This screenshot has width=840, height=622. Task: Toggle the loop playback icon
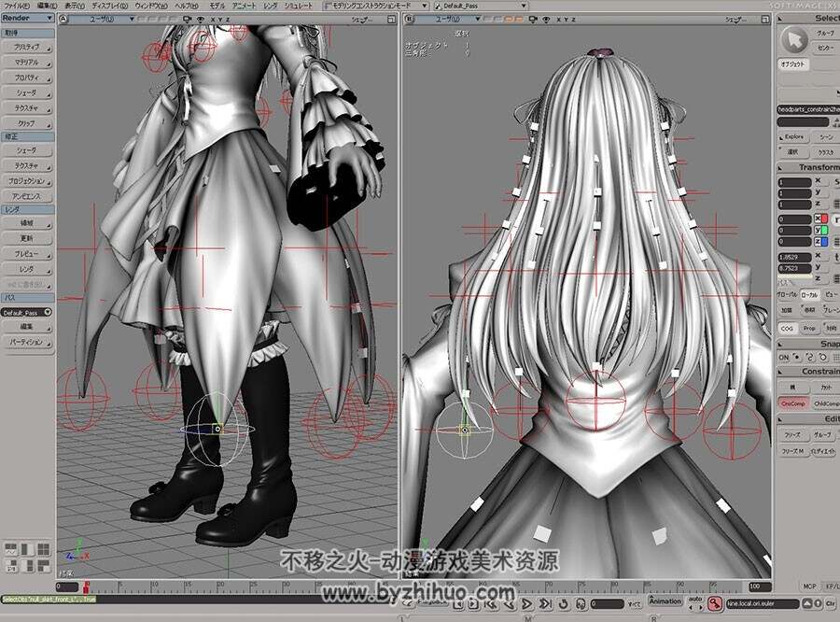click(563, 604)
